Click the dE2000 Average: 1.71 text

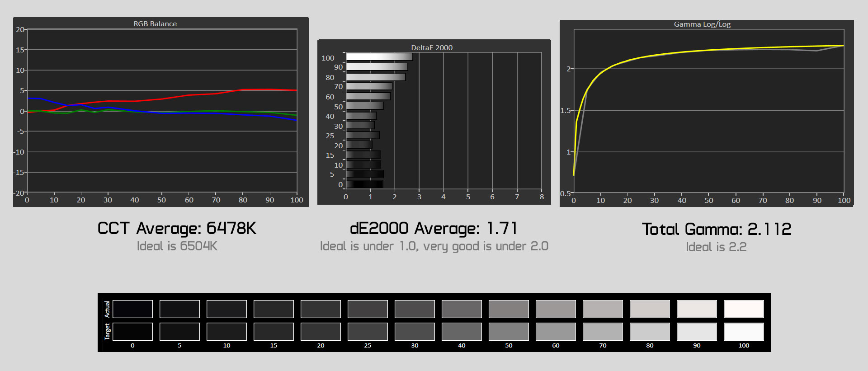click(x=434, y=228)
